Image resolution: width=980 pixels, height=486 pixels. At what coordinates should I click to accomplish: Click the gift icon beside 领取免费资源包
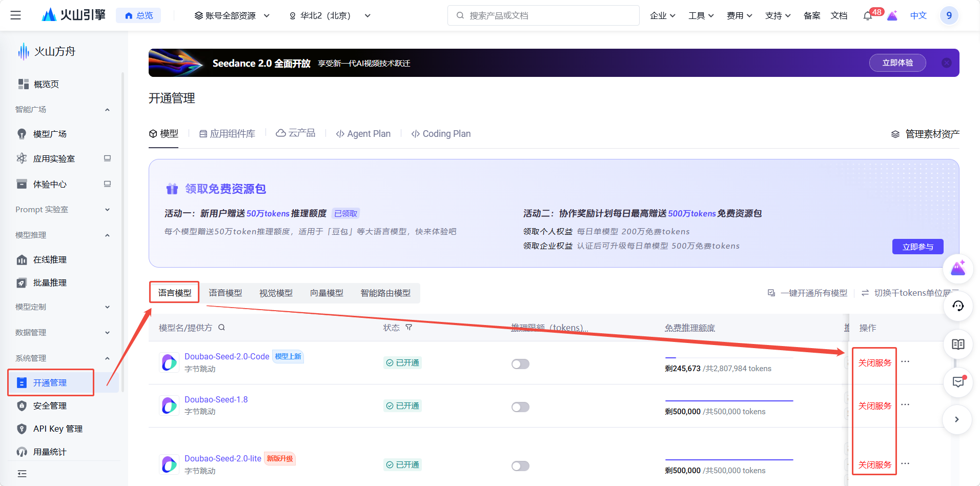click(172, 189)
